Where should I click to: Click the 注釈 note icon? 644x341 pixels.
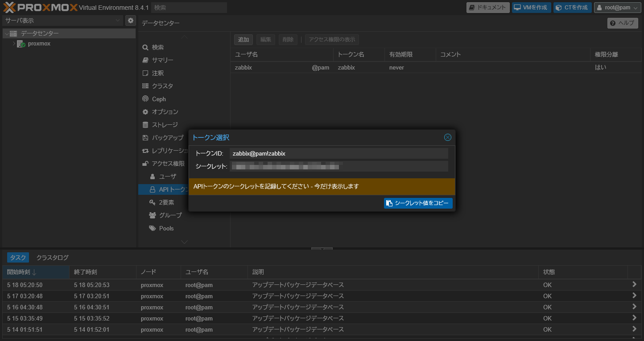point(145,73)
